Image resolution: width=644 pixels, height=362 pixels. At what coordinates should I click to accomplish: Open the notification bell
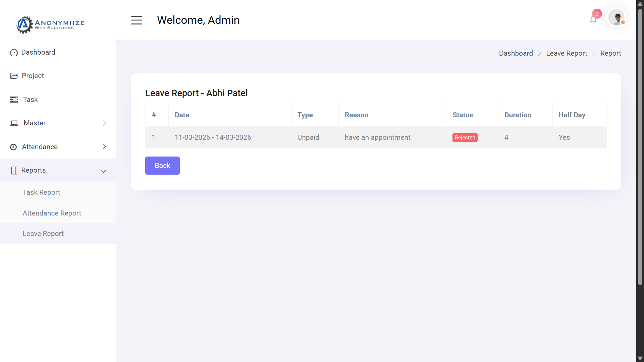pos(593,20)
